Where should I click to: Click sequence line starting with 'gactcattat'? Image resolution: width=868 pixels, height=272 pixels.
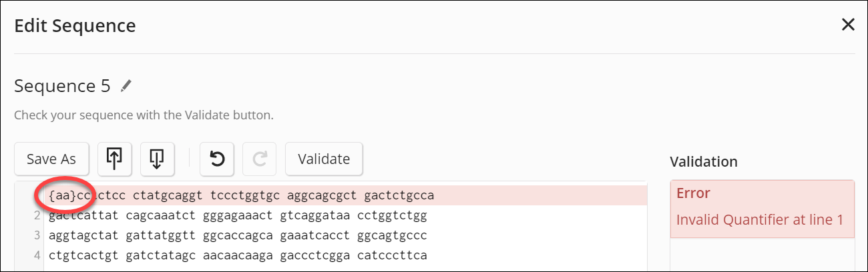pos(237,216)
